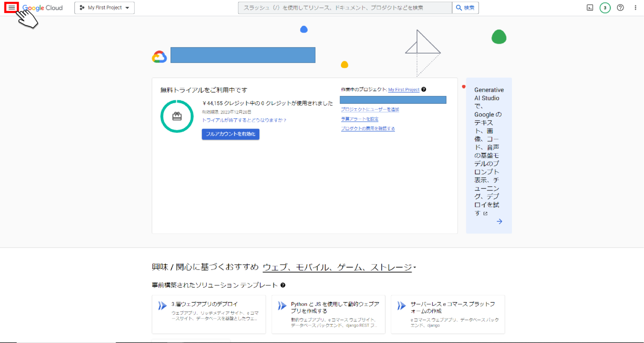
Task: Open 予算アラートを設定 link
Action: click(x=360, y=119)
